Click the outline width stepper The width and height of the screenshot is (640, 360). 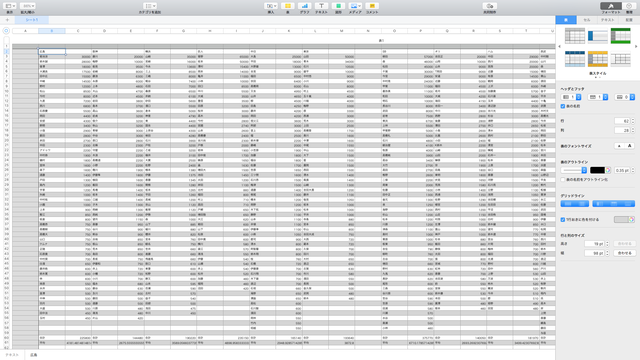tap(633, 170)
